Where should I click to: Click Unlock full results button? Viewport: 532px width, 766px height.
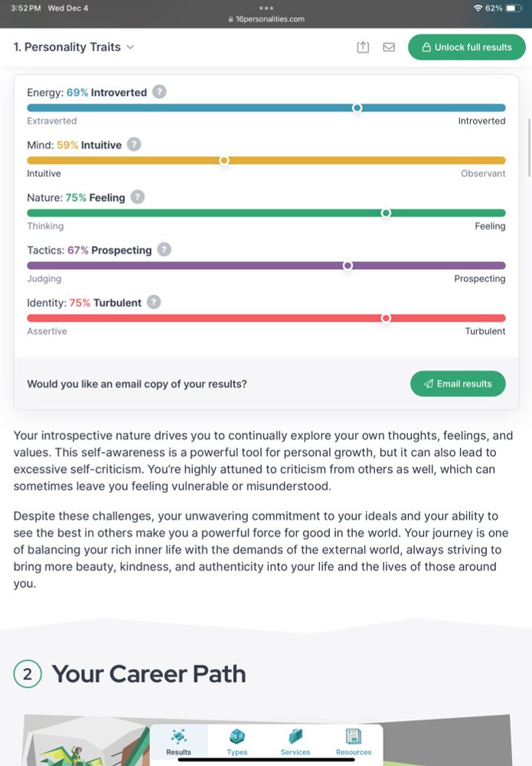point(467,47)
